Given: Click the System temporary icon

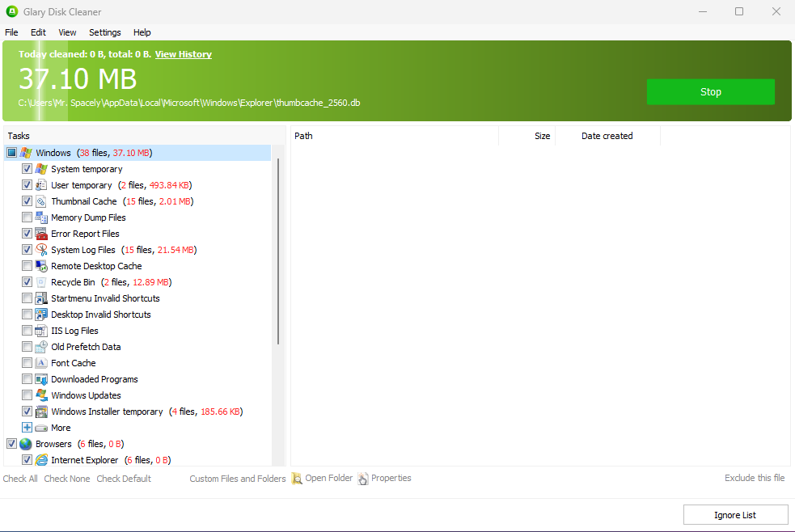Looking at the screenshot, I should click(x=41, y=169).
